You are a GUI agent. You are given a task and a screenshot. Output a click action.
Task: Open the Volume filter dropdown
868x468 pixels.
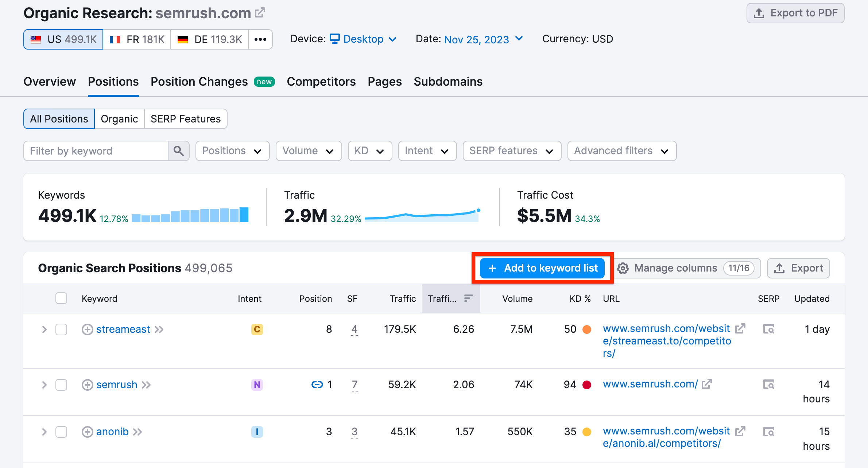point(309,151)
